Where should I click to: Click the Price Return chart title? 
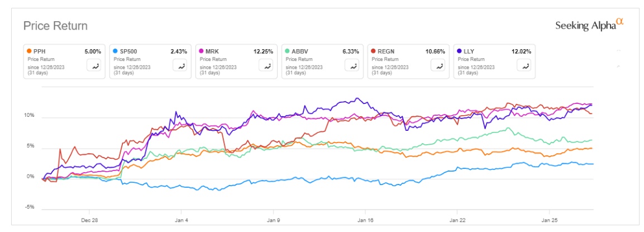pyautogui.click(x=55, y=26)
